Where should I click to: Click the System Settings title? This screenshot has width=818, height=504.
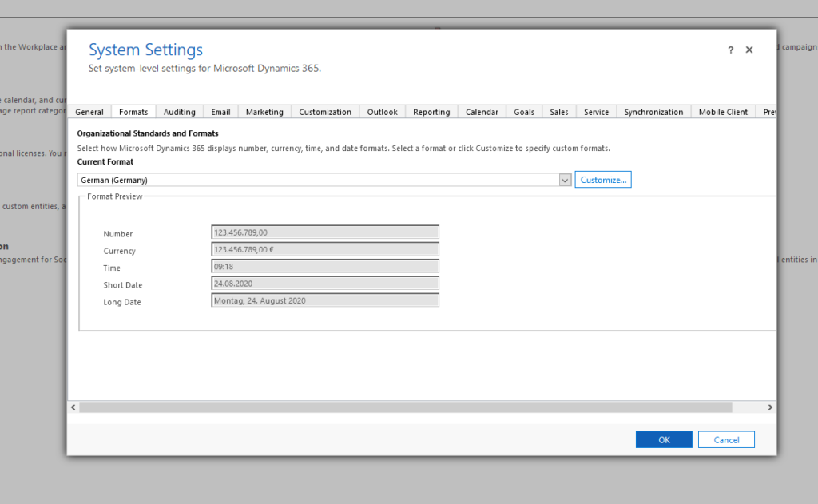click(145, 50)
